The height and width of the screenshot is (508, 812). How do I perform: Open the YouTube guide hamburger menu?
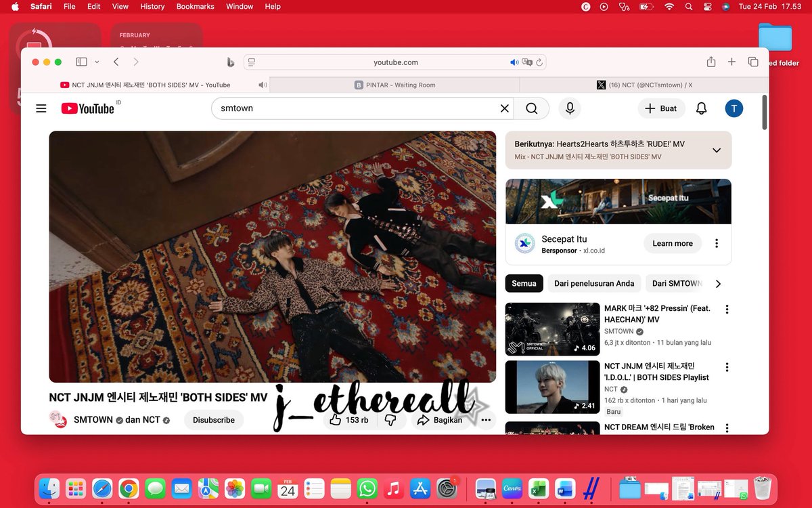coord(41,108)
